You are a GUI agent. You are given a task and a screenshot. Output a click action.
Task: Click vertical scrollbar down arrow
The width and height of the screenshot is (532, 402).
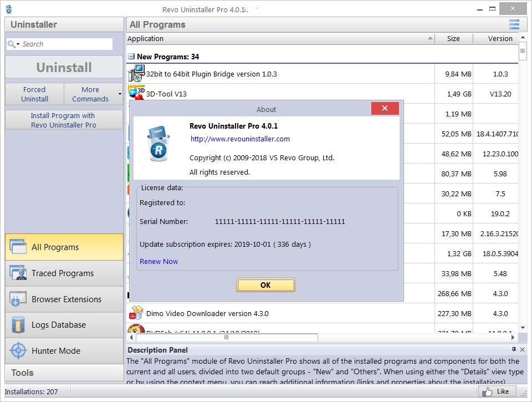click(x=523, y=328)
